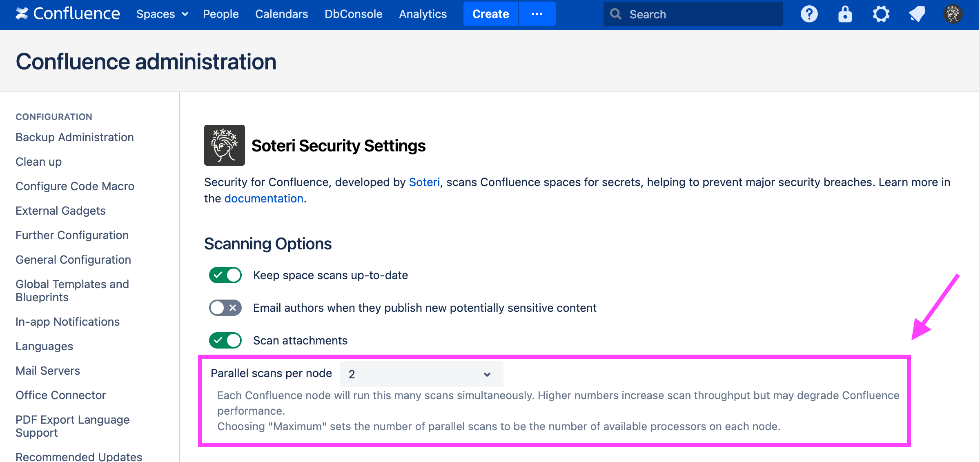Open the settings gear icon

[881, 14]
